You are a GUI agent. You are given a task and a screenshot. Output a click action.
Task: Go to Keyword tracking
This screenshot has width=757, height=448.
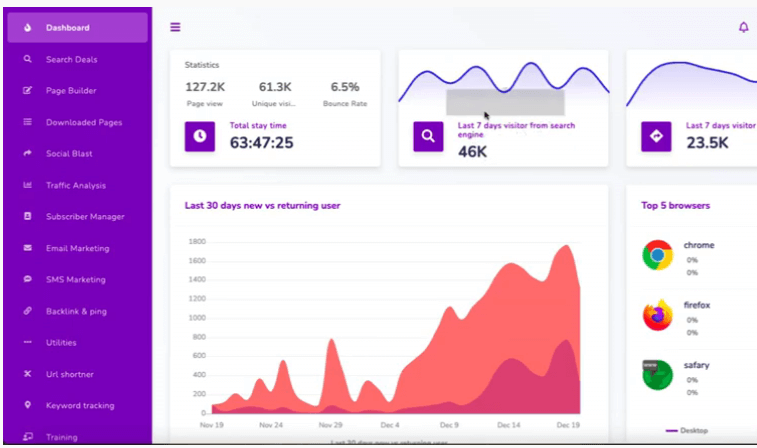point(78,406)
